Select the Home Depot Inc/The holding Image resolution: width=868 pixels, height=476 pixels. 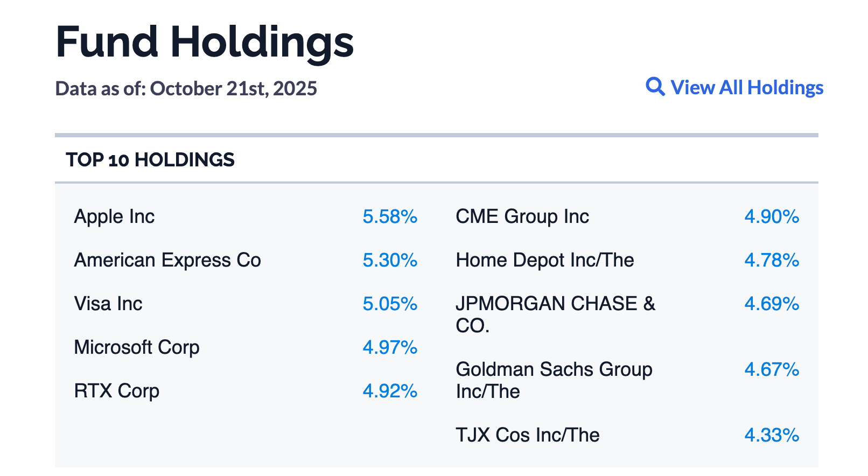click(x=545, y=260)
